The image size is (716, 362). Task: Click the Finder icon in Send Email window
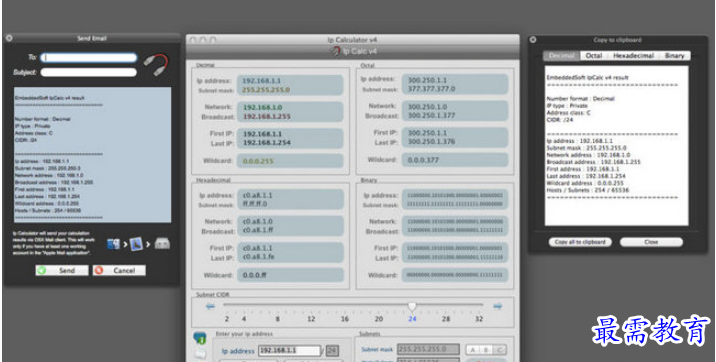(x=113, y=244)
